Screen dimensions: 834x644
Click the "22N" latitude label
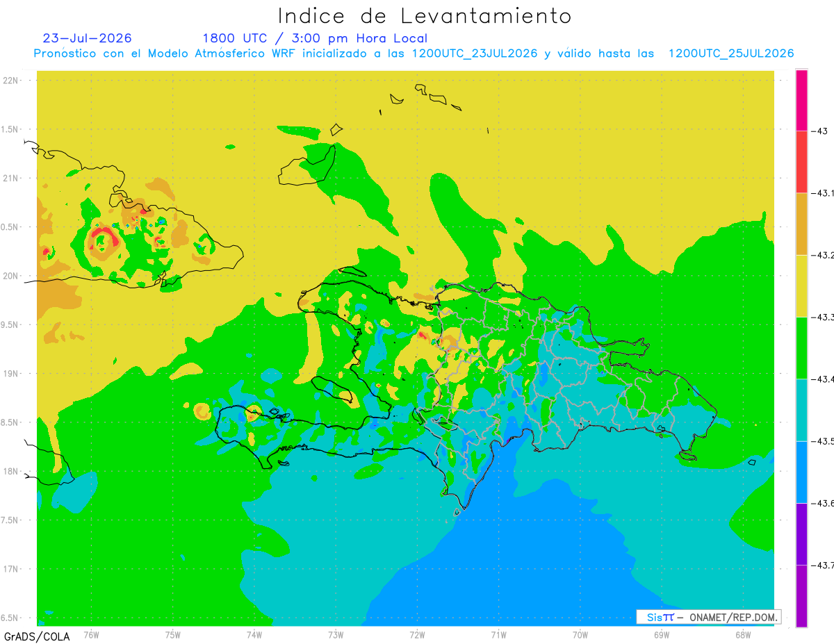(12, 80)
